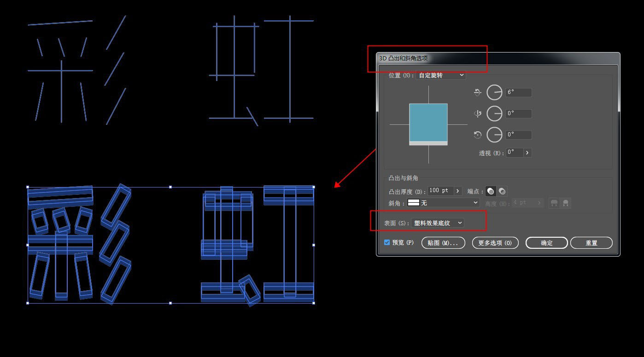Turn off the cap for hollow appearance
644x357 pixels.
[502, 191]
